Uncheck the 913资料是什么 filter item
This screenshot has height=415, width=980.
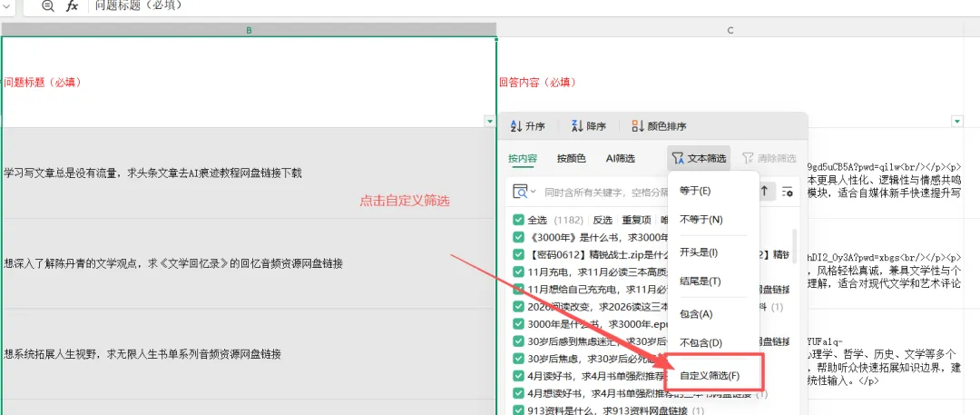point(517,410)
